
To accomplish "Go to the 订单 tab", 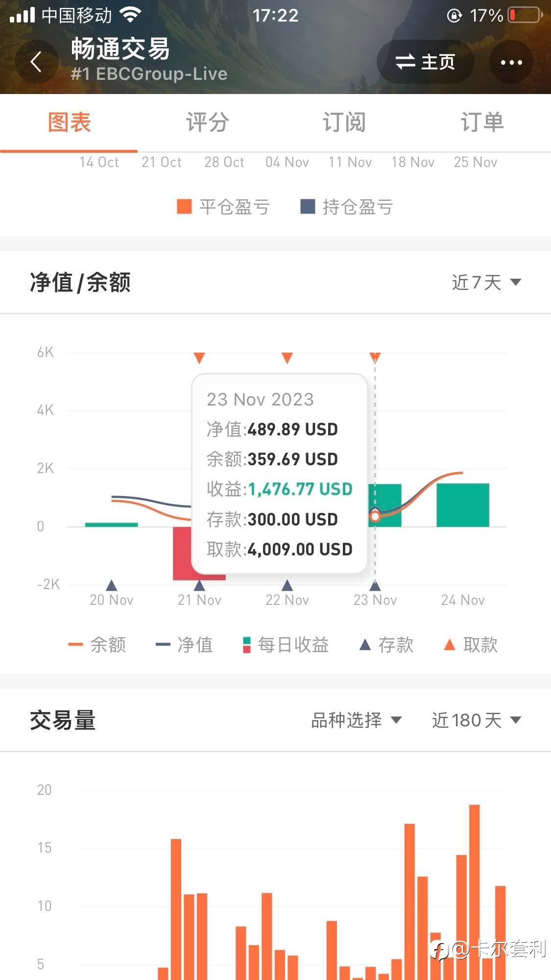I will coord(482,122).
